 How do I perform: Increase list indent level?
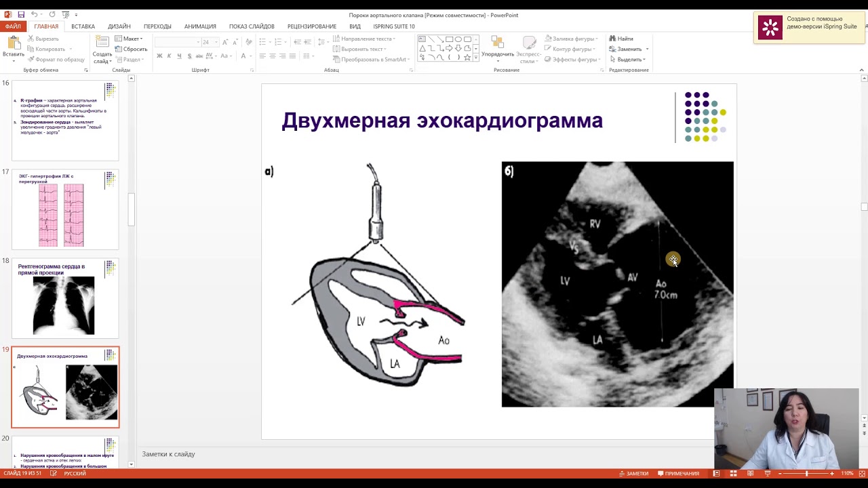(x=307, y=42)
